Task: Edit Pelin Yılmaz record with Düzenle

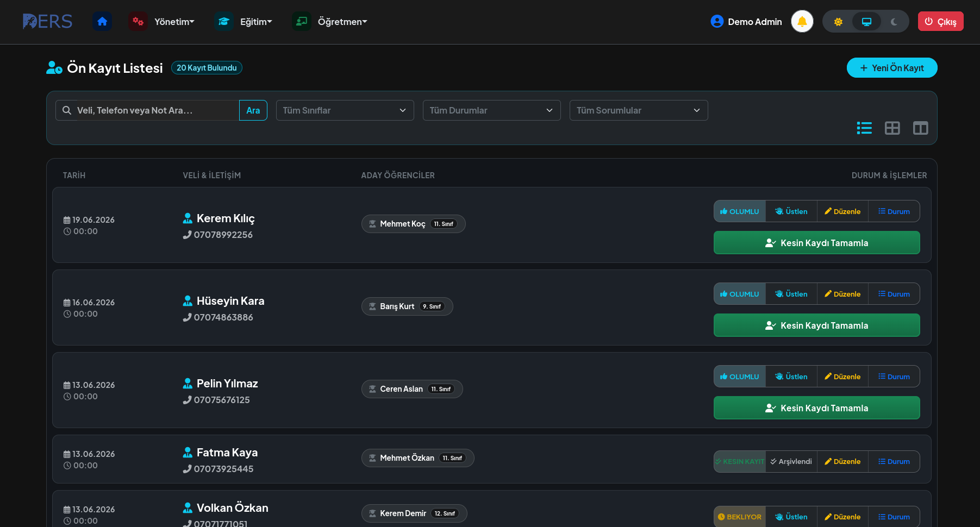Action: (x=842, y=377)
